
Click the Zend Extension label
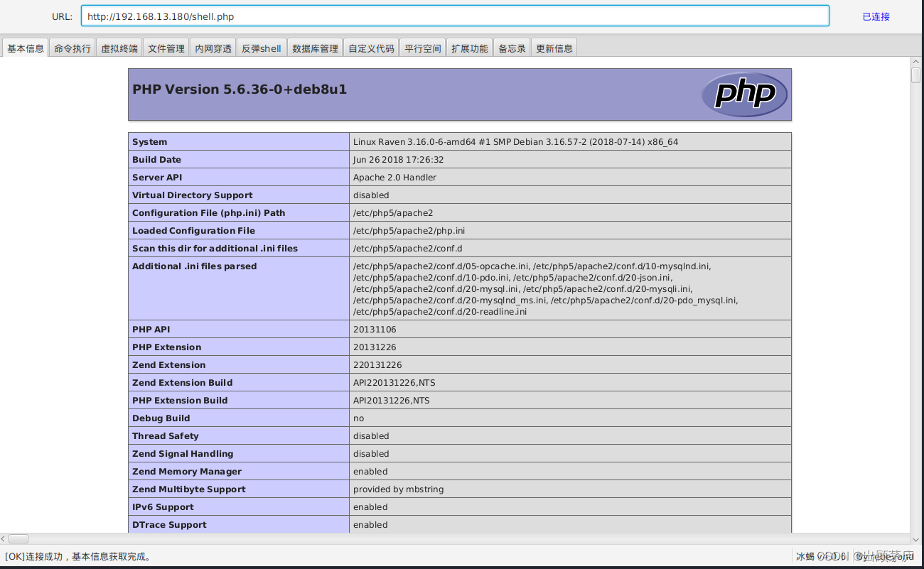point(168,365)
